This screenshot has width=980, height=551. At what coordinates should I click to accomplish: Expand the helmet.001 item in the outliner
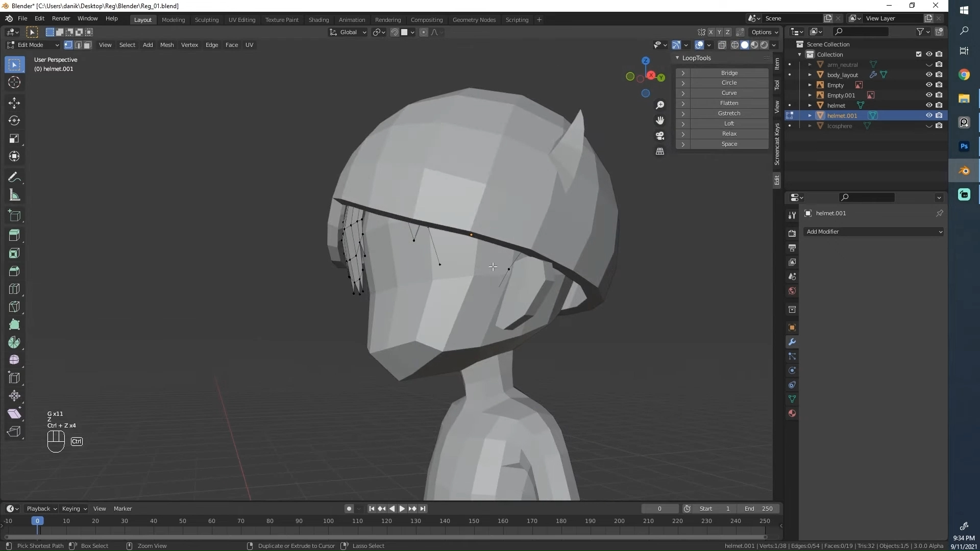pos(810,115)
